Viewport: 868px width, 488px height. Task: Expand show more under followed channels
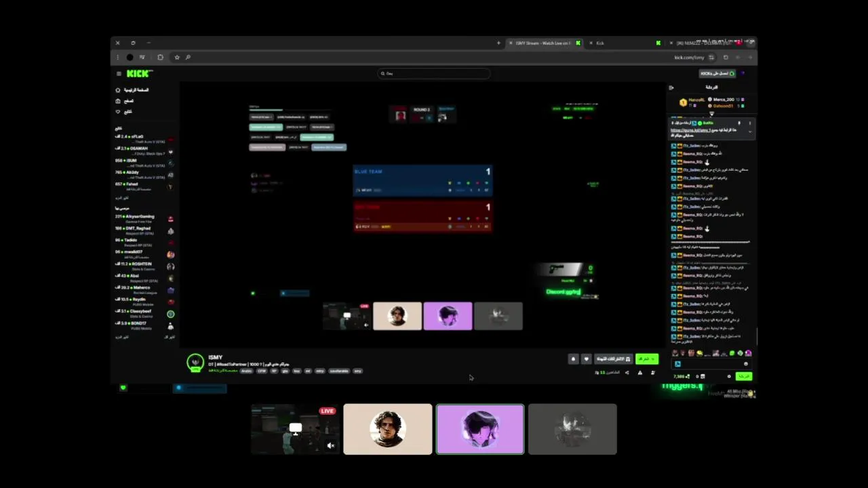122,197
